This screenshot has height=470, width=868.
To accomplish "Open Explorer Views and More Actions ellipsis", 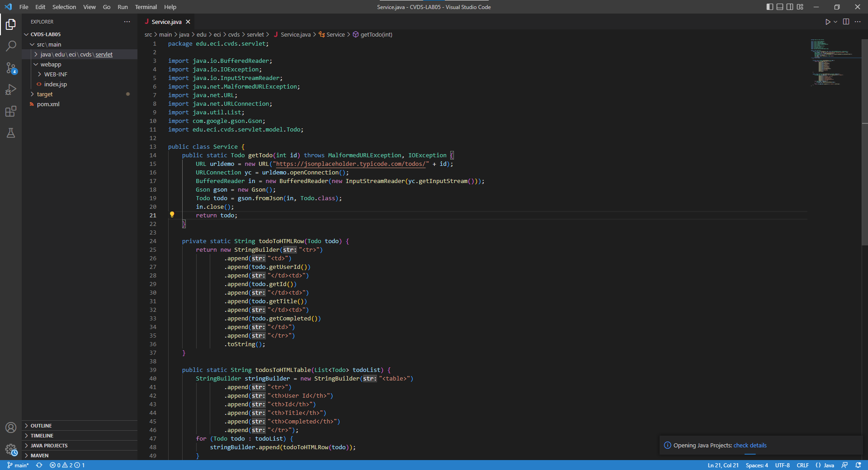I will pyautogui.click(x=127, y=22).
